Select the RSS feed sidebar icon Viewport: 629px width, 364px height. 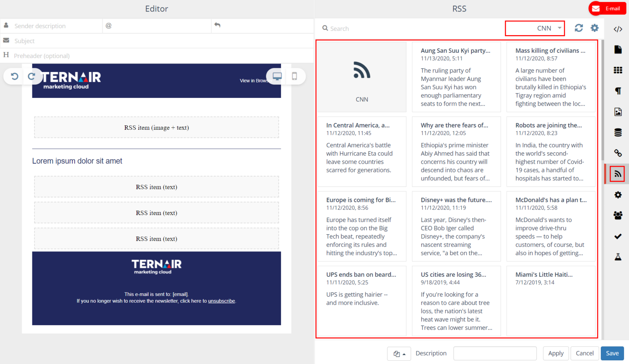coord(618,174)
